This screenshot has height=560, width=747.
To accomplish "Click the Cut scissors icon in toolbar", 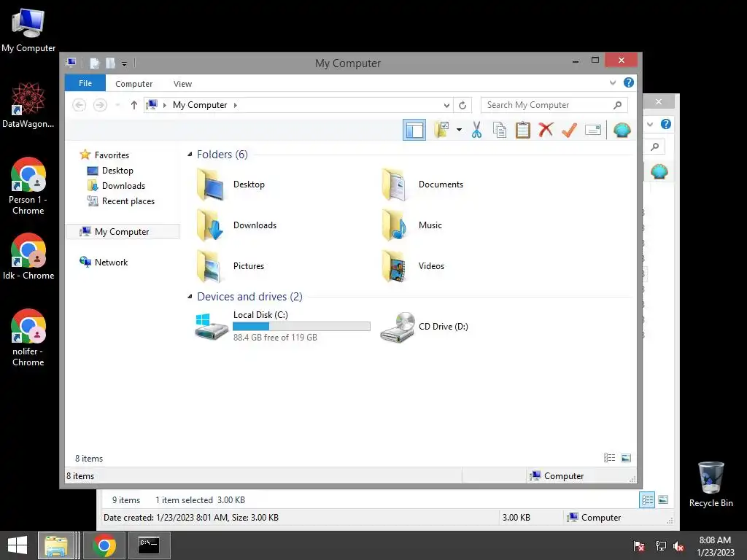I will pyautogui.click(x=476, y=130).
